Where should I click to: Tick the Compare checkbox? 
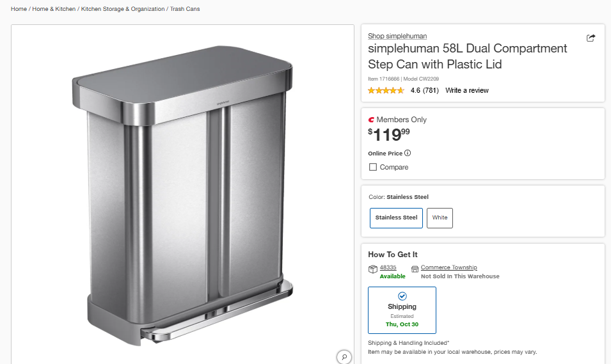(x=373, y=167)
